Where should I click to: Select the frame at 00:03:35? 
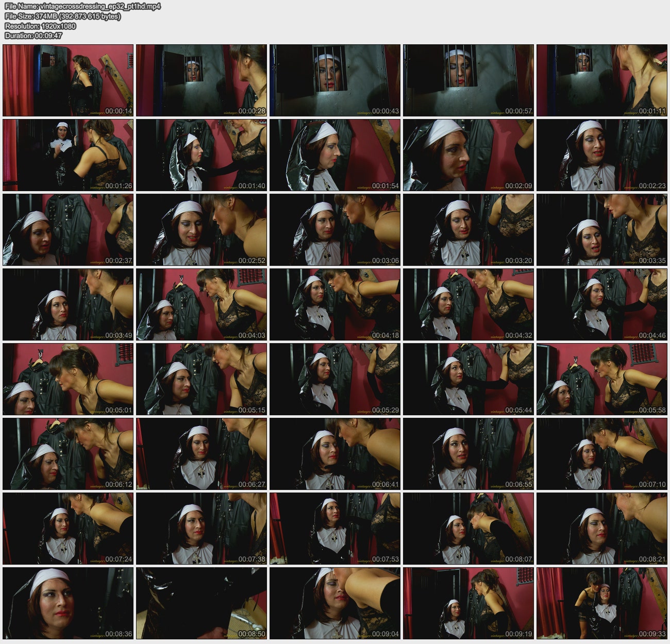602,230
